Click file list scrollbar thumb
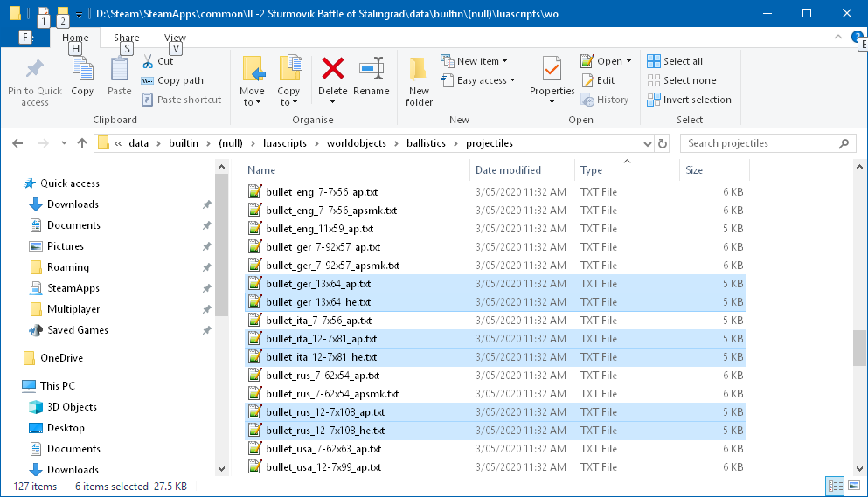This screenshot has height=497, width=868. coord(859,348)
